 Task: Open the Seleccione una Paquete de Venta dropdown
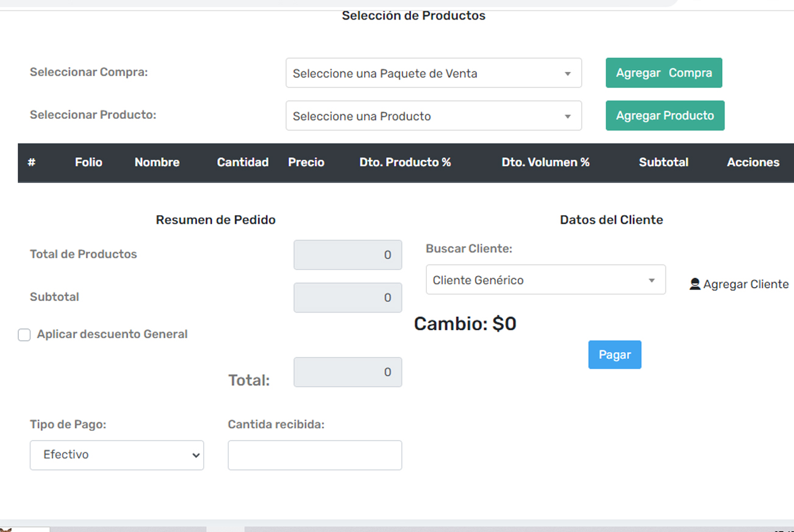click(433, 73)
